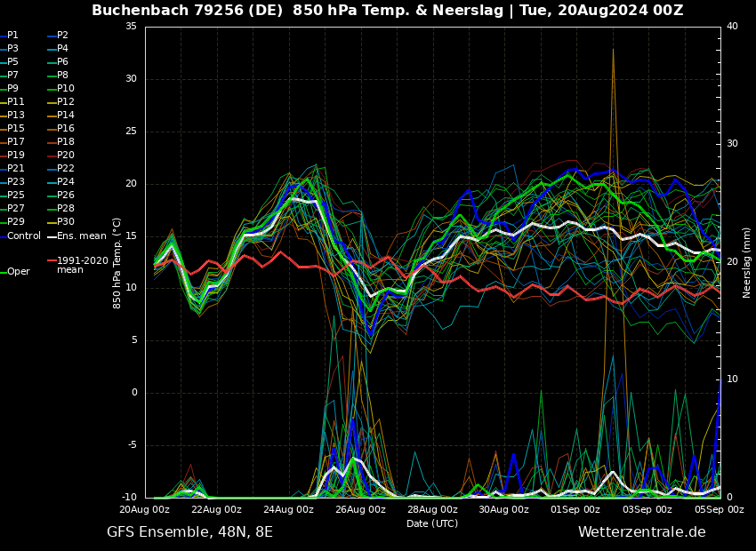Click the chart title Buchenbach 79256
This screenshot has width=756, height=551.
[168, 10]
